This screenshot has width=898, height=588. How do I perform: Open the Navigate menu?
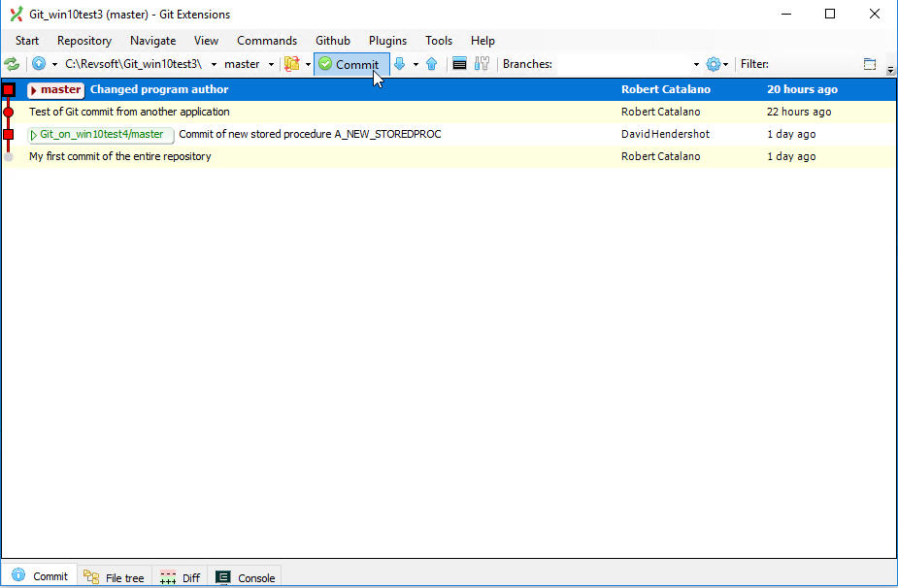(153, 41)
